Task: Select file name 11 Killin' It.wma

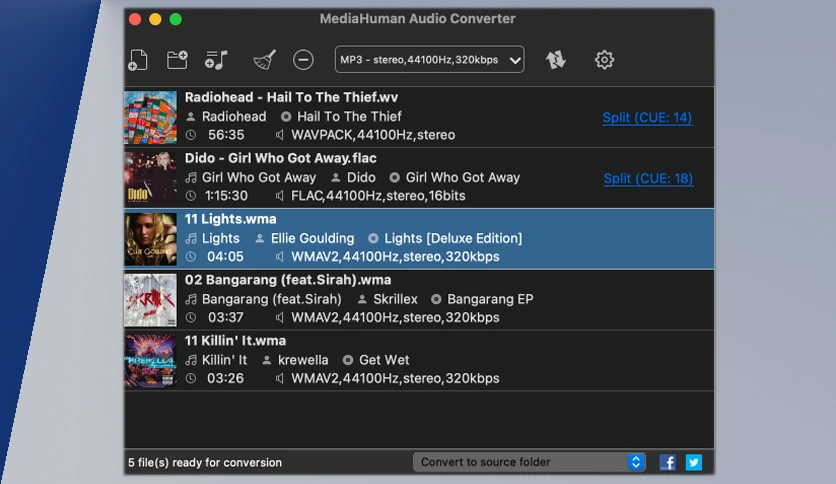Action: coord(235,340)
